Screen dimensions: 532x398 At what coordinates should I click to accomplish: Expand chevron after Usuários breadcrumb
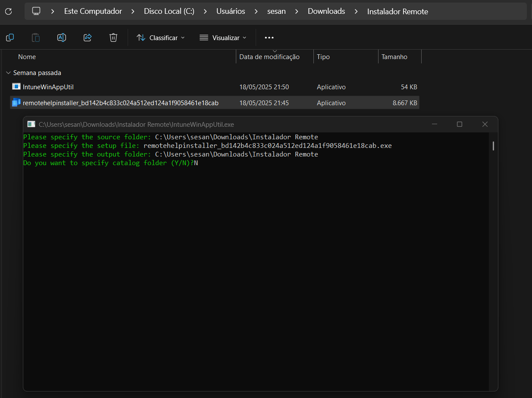tap(256, 12)
